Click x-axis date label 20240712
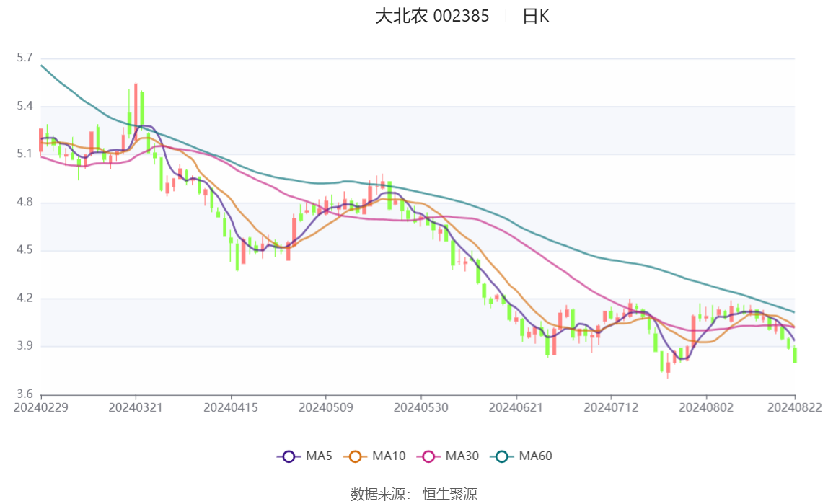Screen dimensions: 828x504 [x=611, y=407]
